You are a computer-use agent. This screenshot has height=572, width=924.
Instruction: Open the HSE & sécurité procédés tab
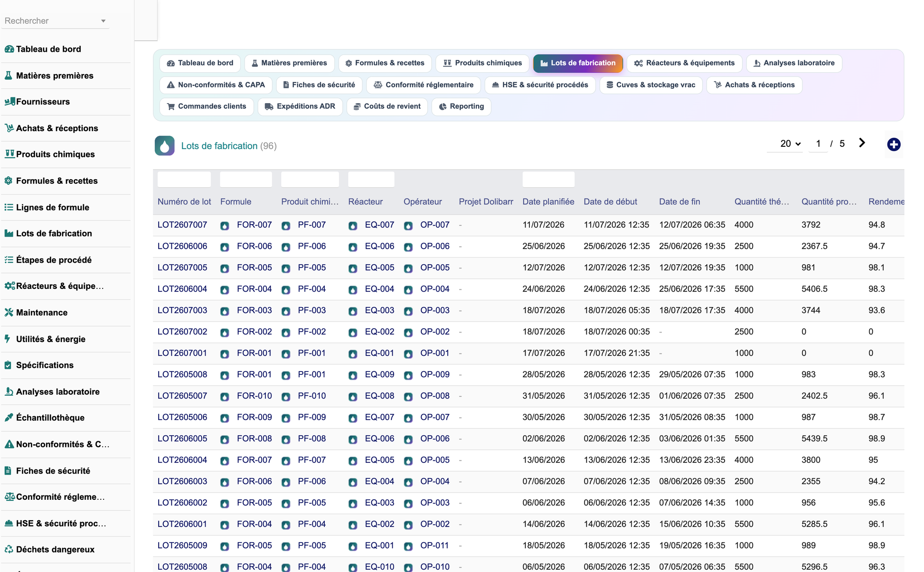click(540, 85)
